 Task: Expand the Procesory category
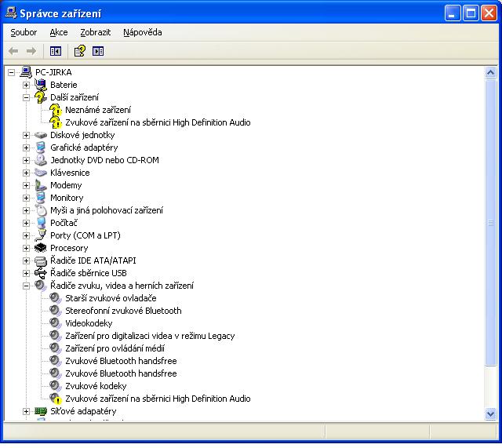point(26,248)
